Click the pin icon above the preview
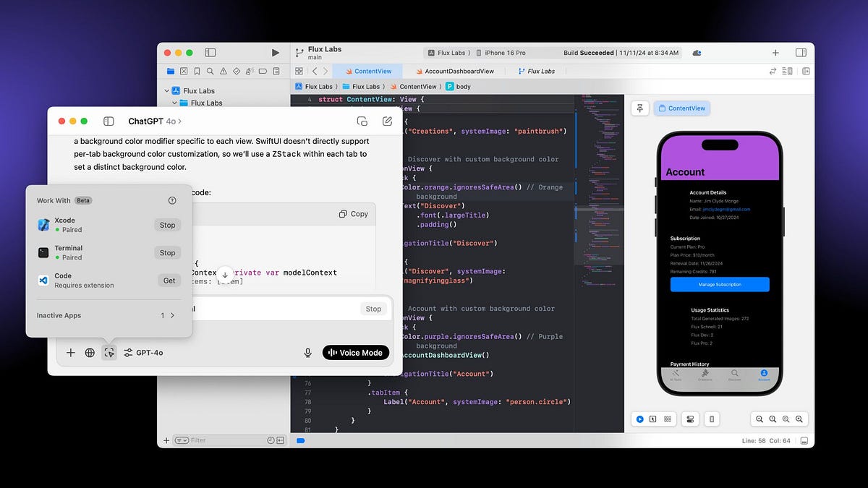Screen dimensions: 868x488 click(x=639, y=108)
